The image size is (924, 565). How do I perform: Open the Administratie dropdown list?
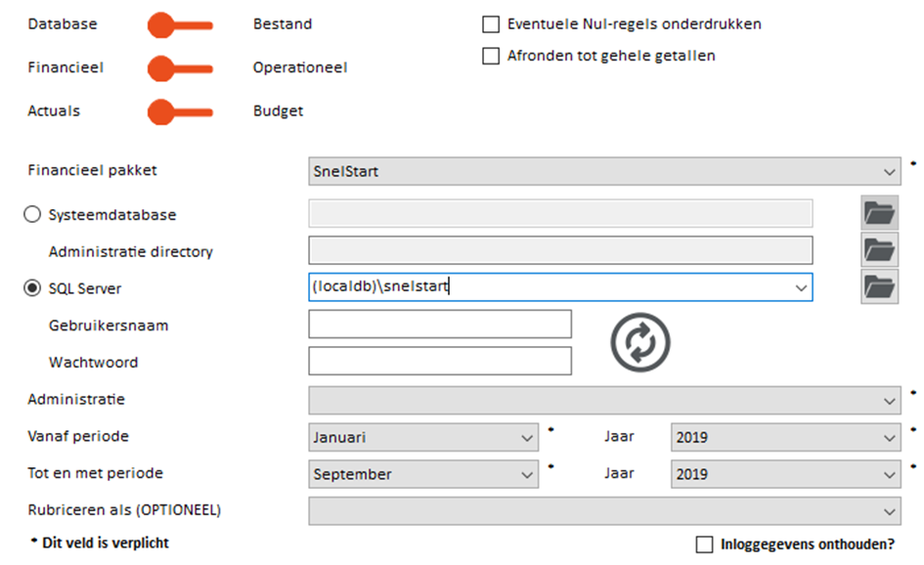[604, 401]
